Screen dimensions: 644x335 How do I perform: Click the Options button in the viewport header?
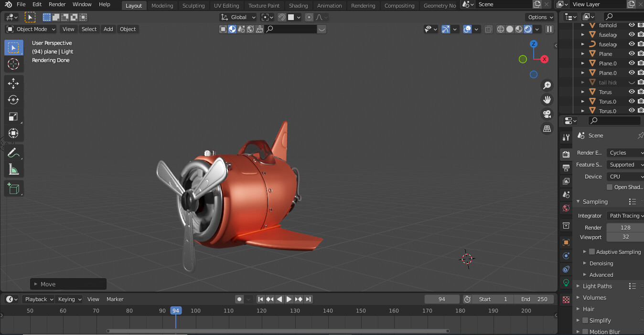point(539,17)
